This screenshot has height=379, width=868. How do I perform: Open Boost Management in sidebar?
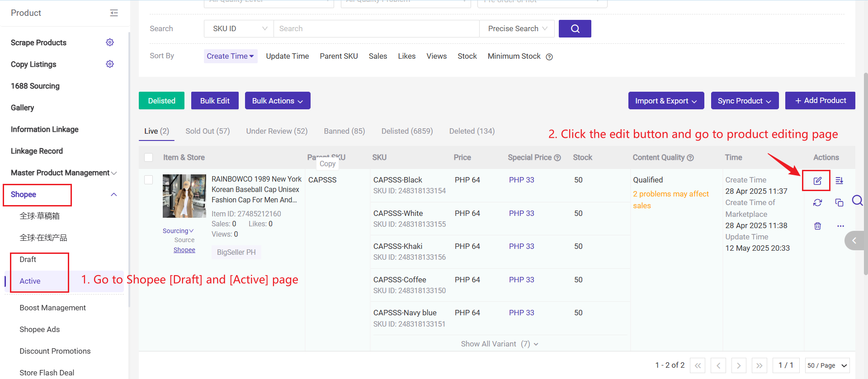pos(52,308)
